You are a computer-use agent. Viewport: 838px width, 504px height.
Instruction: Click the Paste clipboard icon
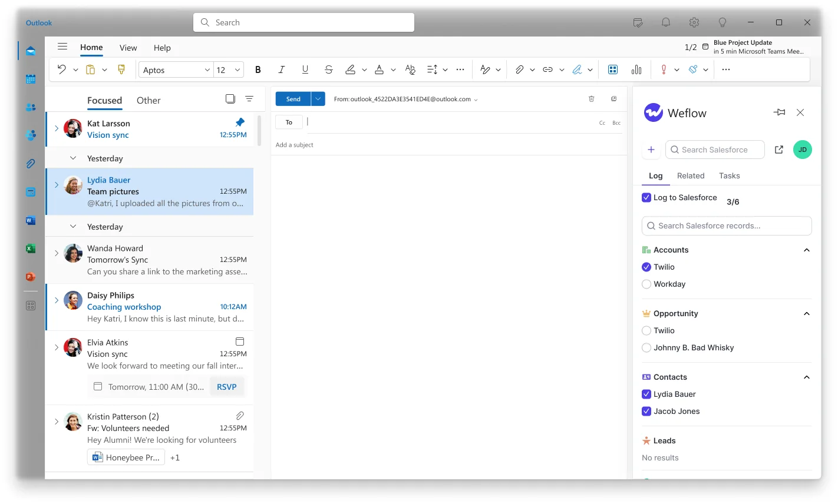pyautogui.click(x=90, y=69)
